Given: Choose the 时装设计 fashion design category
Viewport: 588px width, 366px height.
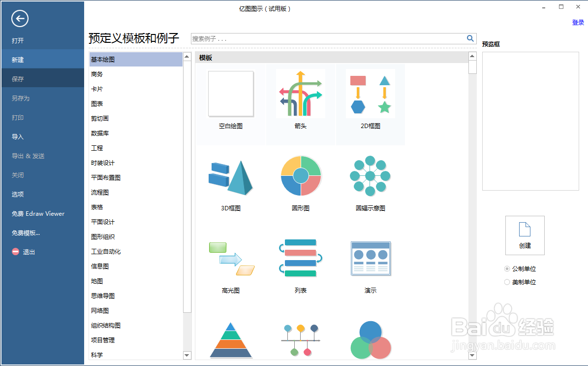Looking at the screenshot, I should point(136,163).
